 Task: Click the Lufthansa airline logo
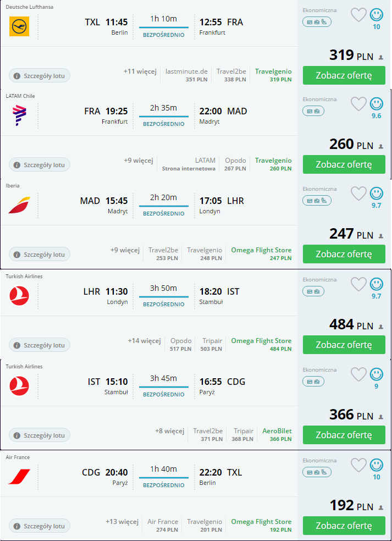pyautogui.click(x=19, y=26)
